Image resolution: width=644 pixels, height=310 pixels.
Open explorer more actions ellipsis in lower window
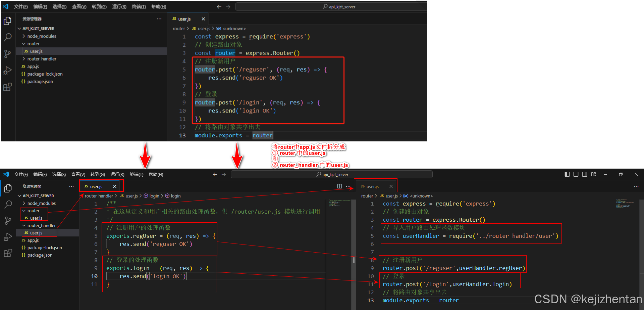(x=71, y=186)
